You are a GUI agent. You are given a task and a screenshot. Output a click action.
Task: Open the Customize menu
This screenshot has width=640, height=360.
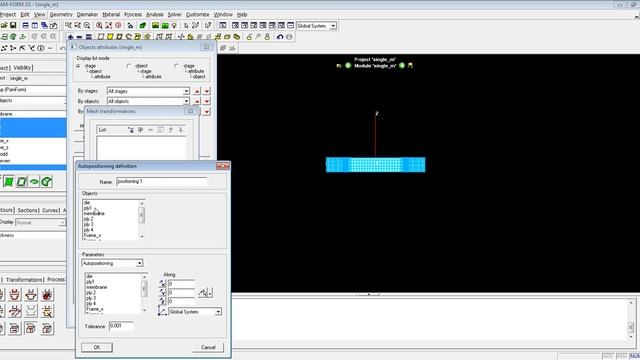198,15
